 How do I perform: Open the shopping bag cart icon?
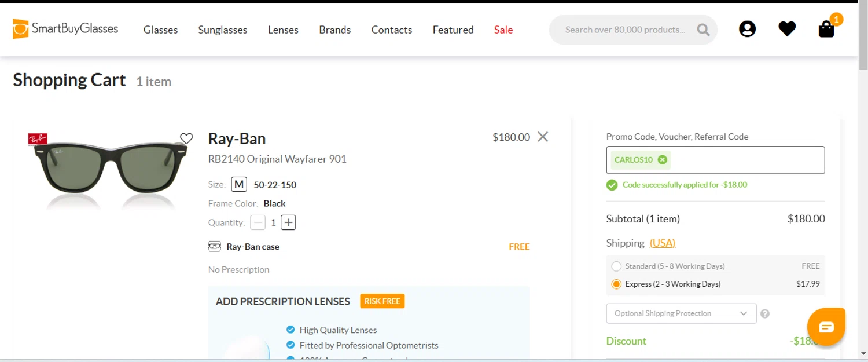coord(826,29)
